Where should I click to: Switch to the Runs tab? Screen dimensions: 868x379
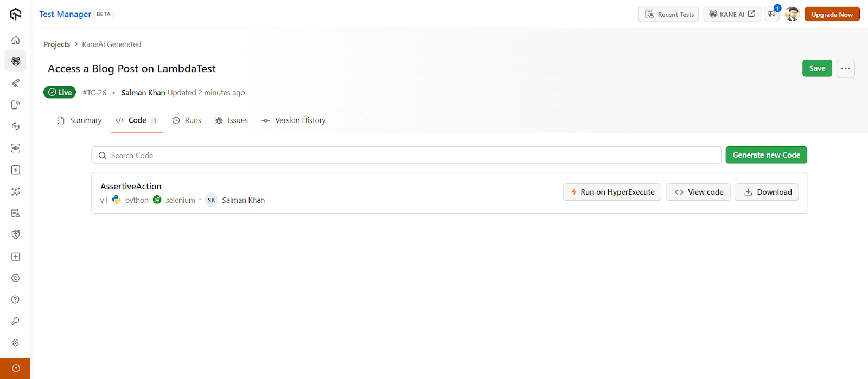pyautogui.click(x=187, y=120)
